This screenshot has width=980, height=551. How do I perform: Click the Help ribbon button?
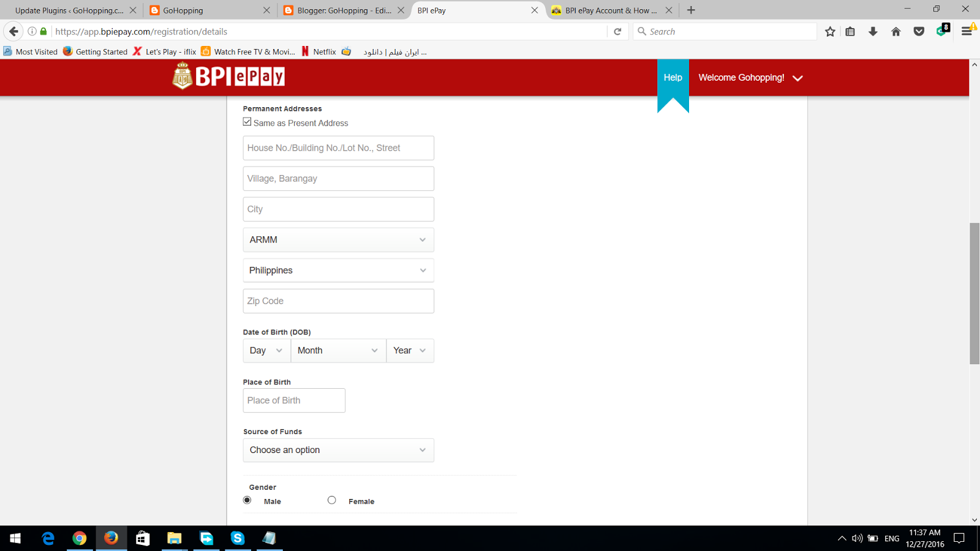tap(673, 77)
